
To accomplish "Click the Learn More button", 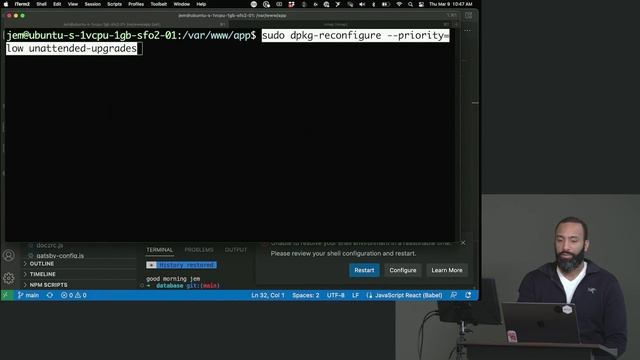I will (447, 270).
